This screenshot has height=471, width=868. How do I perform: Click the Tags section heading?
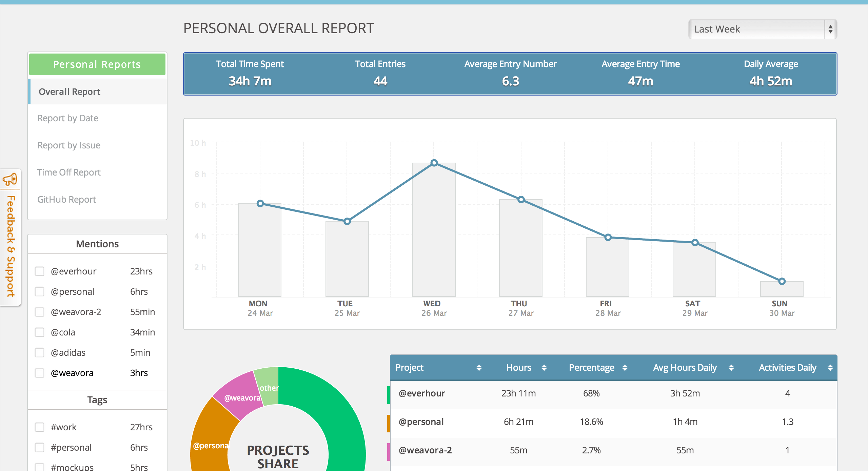(97, 400)
